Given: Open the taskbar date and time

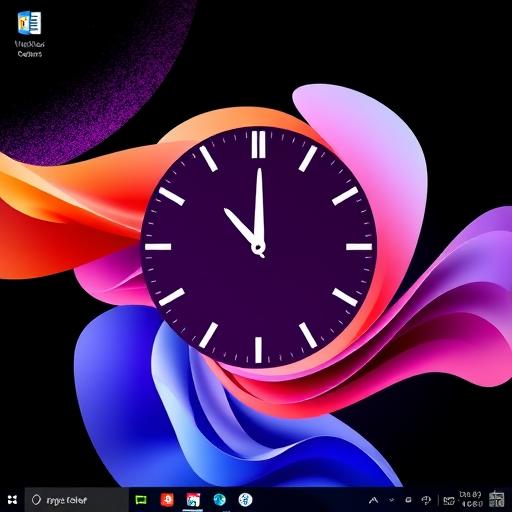Looking at the screenshot, I should (471, 499).
